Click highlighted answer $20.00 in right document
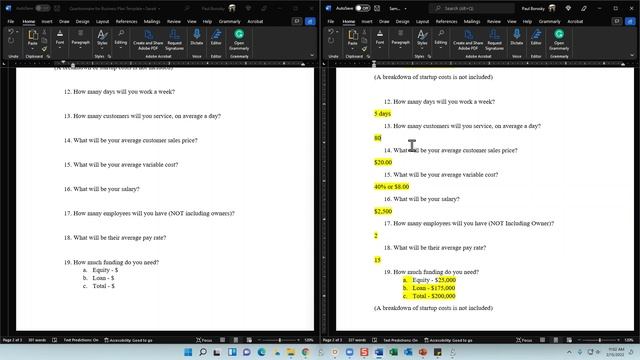Viewport: 640px width, 360px height. pos(383,162)
